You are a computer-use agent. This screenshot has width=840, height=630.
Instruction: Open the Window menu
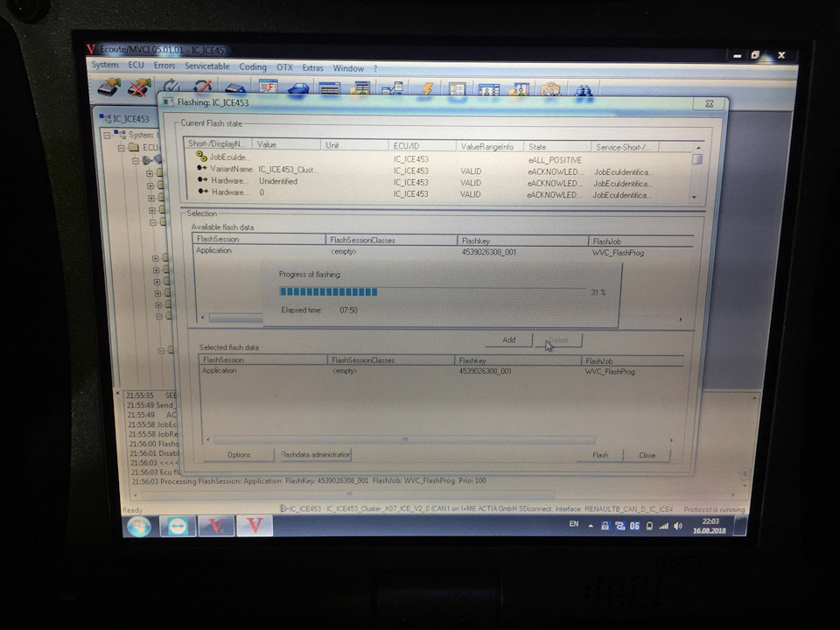[348, 68]
